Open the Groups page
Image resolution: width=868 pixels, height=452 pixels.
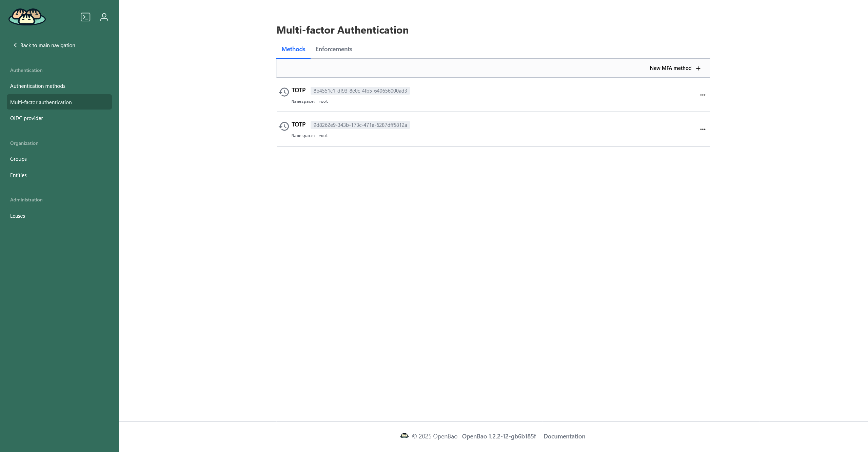tap(18, 159)
